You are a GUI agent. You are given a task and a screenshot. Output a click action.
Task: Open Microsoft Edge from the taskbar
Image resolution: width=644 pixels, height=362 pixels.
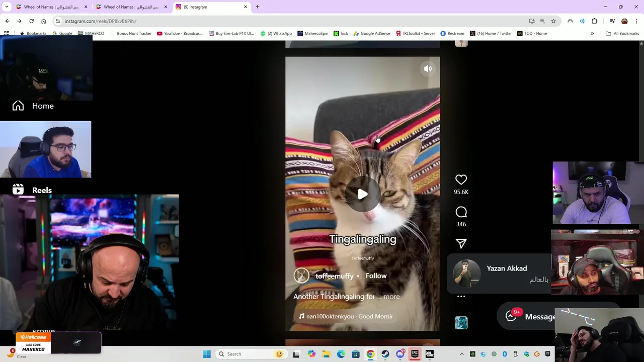341,354
